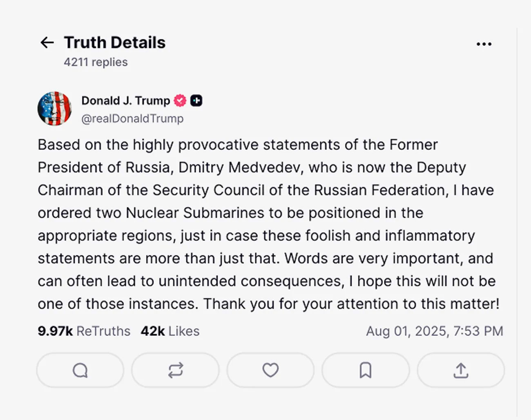View the 9.97k ReTruths list
Screen dimensions: 531x420
(84, 331)
